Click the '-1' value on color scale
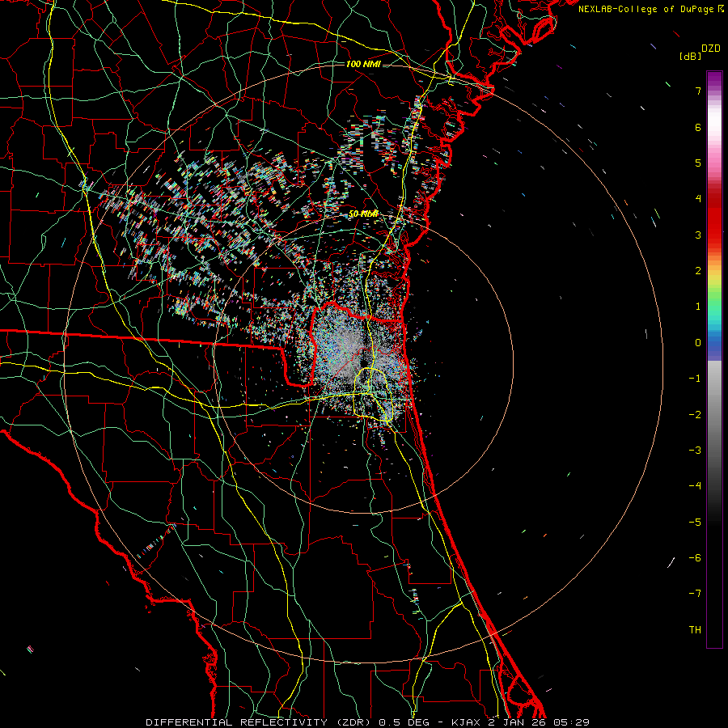This screenshot has height=728, width=728. [x=695, y=379]
